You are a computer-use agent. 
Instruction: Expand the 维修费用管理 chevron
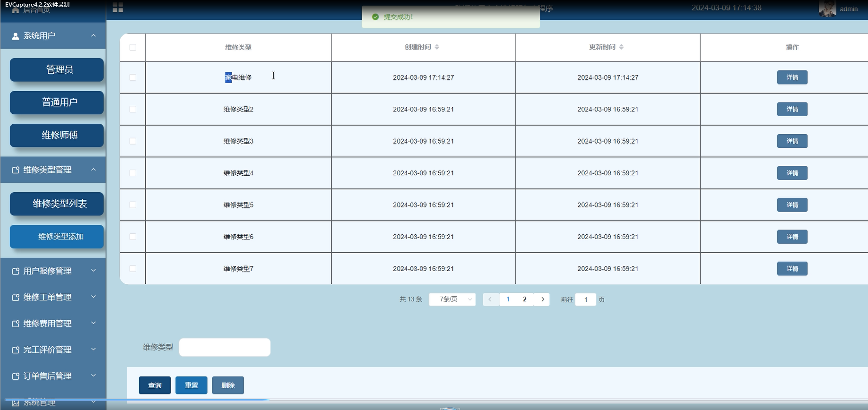[x=94, y=323]
